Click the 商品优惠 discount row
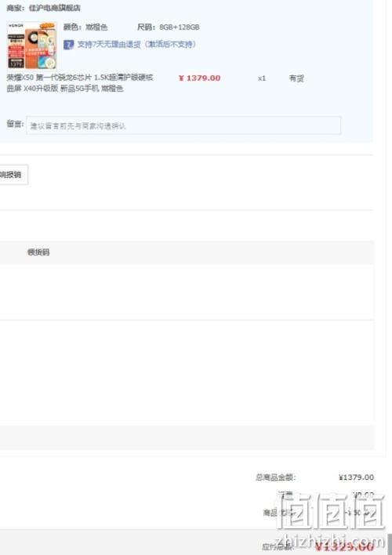 tap(319, 513)
